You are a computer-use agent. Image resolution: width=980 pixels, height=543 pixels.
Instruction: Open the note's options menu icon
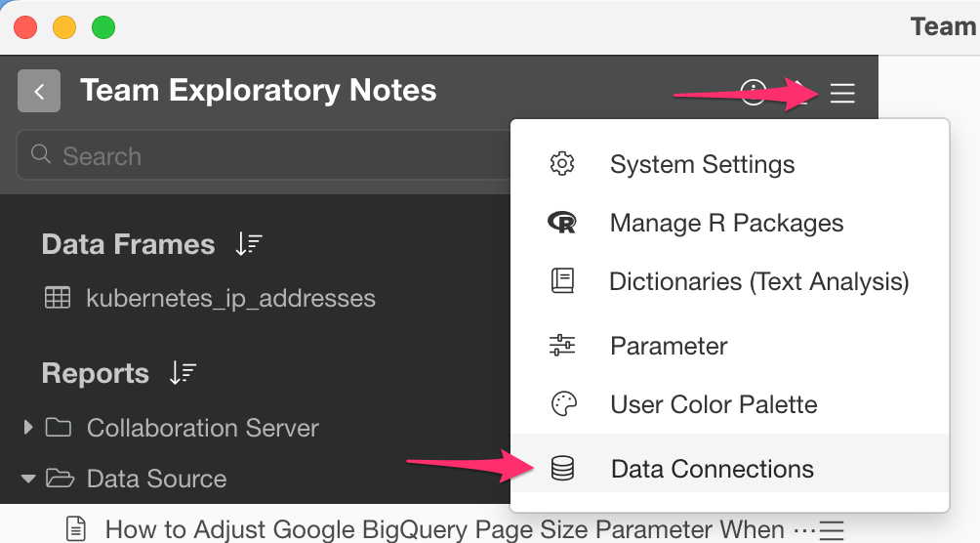point(832,530)
